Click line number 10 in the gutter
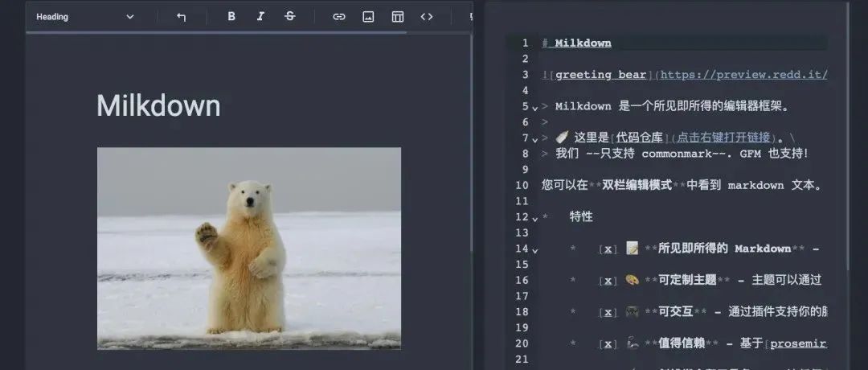868x370 pixels. 522,185
